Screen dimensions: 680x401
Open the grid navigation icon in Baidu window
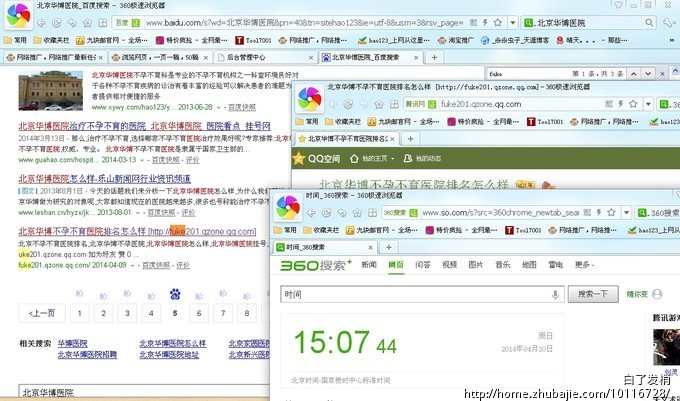click(103, 23)
